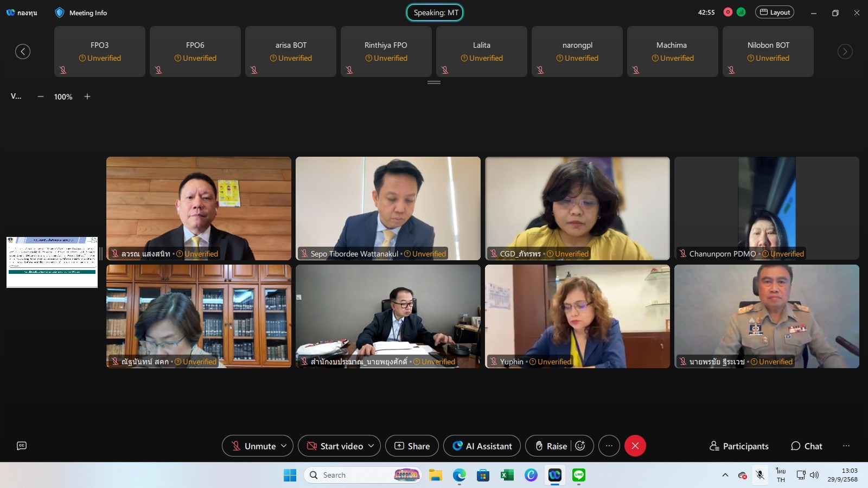Open the Participants panel

(739, 446)
